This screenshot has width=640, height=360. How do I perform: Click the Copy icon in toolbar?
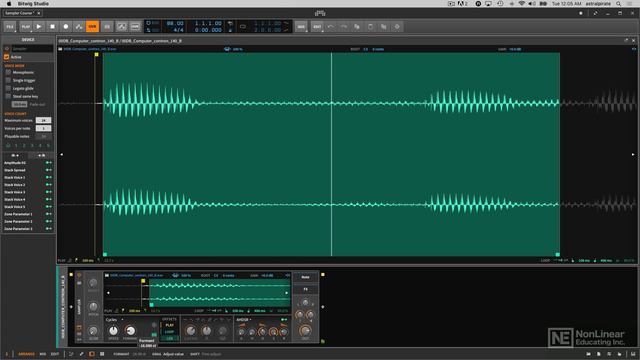click(357, 27)
